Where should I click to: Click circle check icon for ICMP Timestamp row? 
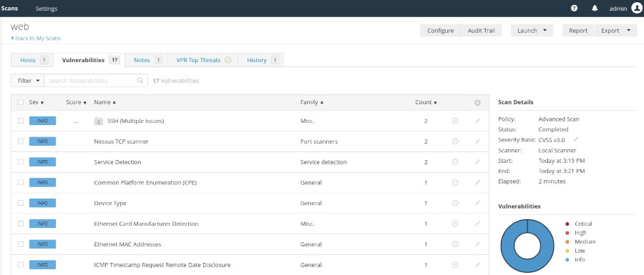click(455, 265)
